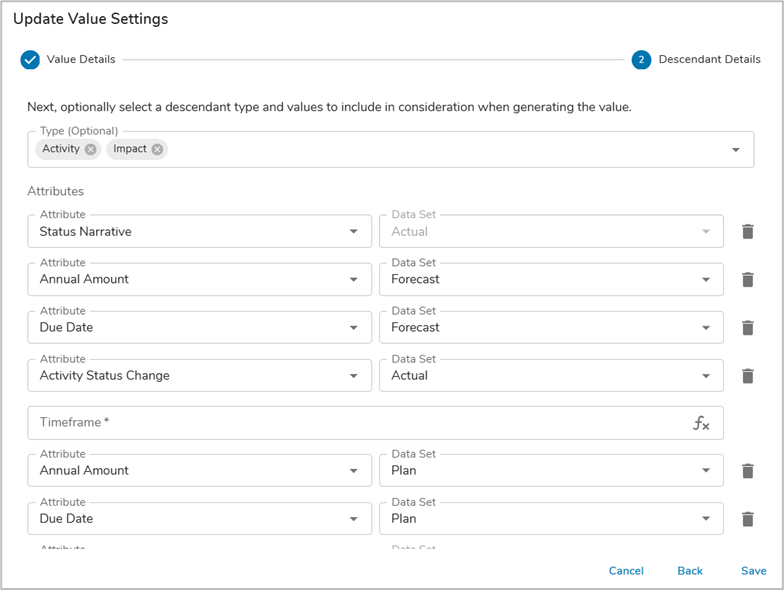Open Data Set dropdown for Annual Amount Forecast

(x=705, y=280)
